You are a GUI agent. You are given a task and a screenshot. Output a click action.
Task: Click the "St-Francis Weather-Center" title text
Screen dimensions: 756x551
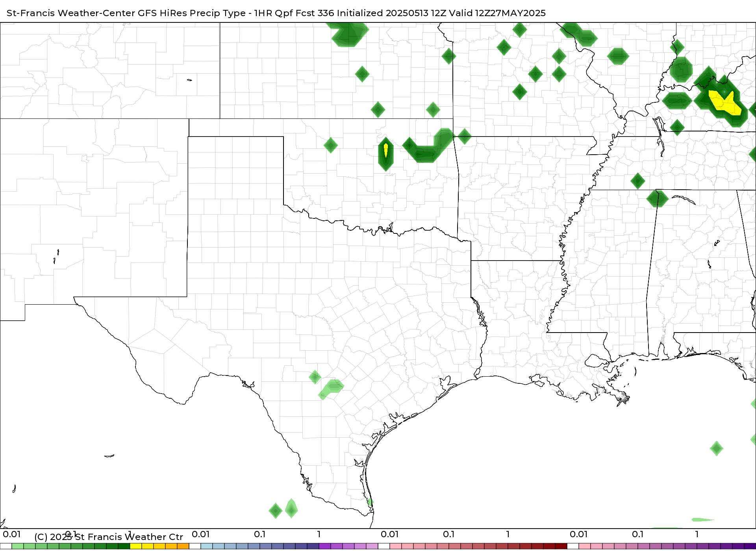pos(71,13)
